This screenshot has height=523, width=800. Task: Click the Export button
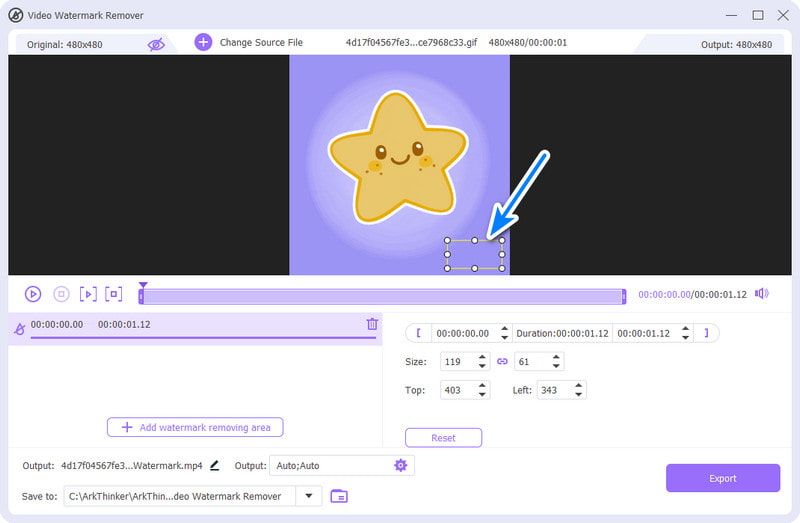723,478
